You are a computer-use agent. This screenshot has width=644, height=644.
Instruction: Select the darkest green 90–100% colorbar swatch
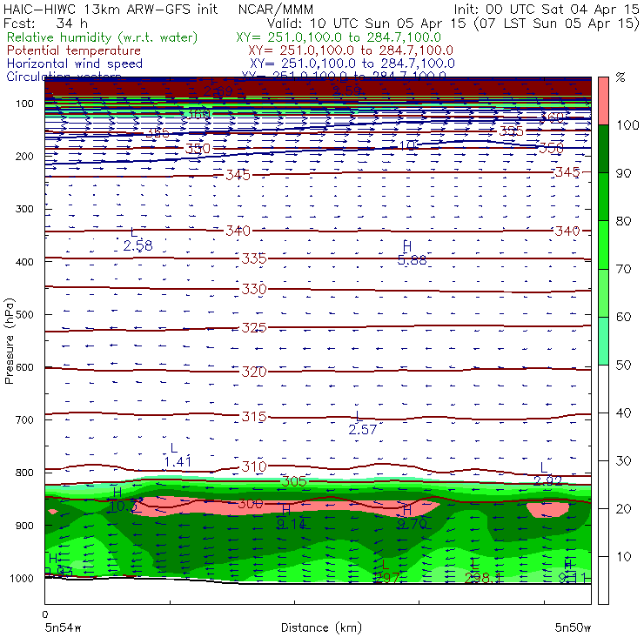603,149
